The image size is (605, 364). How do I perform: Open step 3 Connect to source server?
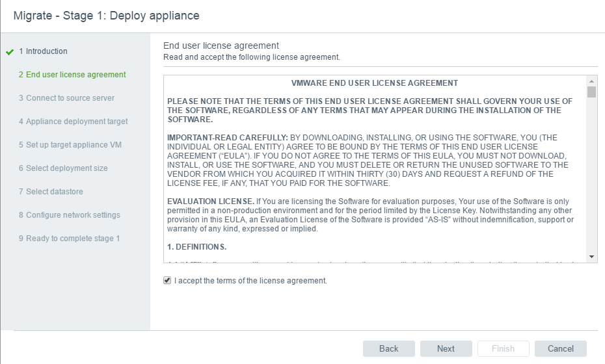[x=66, y=98]
